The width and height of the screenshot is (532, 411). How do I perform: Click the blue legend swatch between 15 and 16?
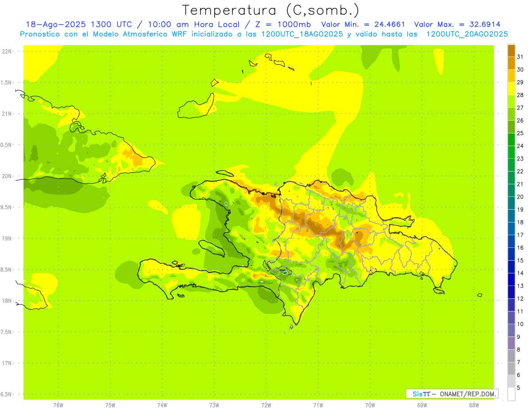pyautogui.click(x=511, y=254)
